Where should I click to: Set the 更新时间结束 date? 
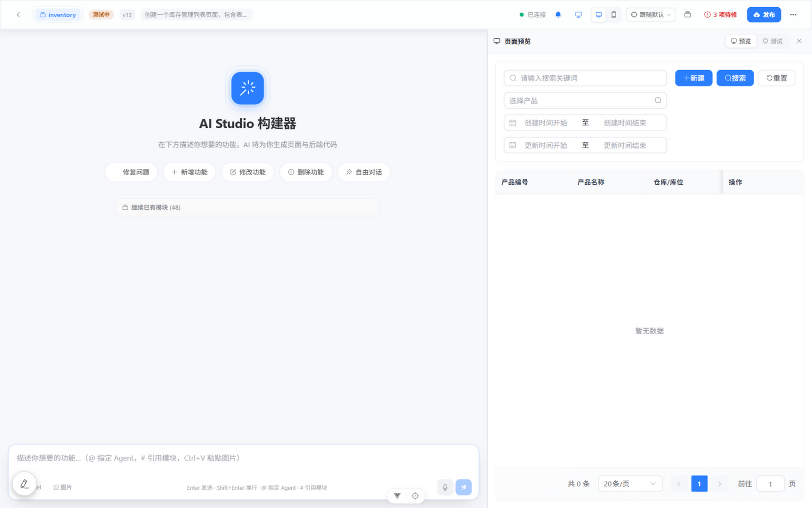click(x=625, y=145)
